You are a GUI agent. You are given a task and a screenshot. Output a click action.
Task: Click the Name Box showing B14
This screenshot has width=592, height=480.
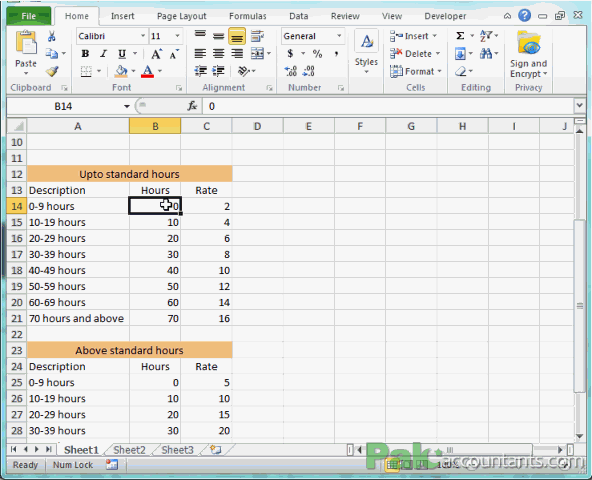(x=63, y=106)
